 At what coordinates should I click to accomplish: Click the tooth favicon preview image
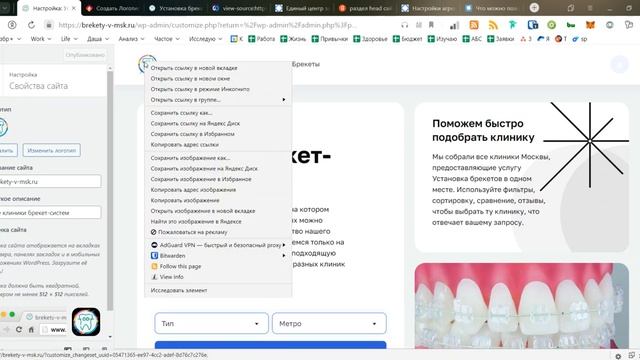click(x=86, y=322)
